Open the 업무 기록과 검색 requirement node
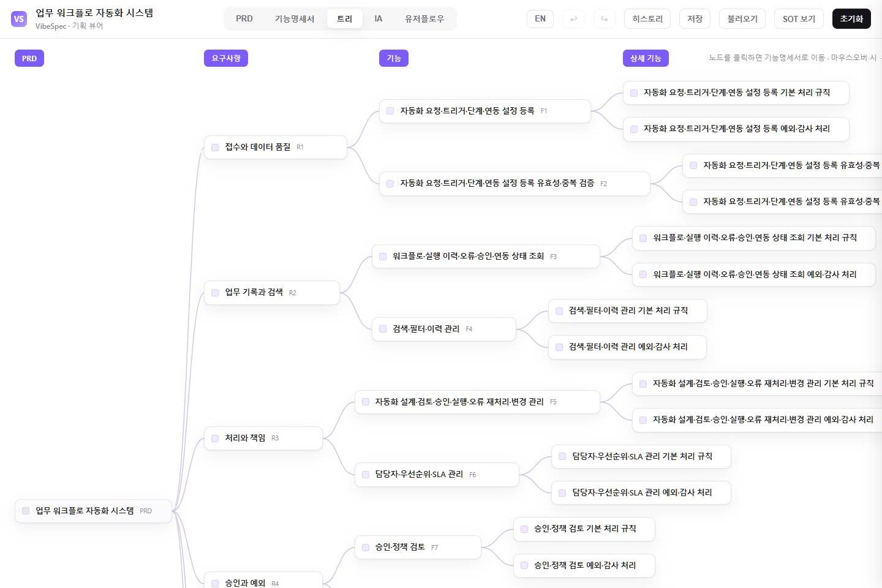 coord(272,293)
